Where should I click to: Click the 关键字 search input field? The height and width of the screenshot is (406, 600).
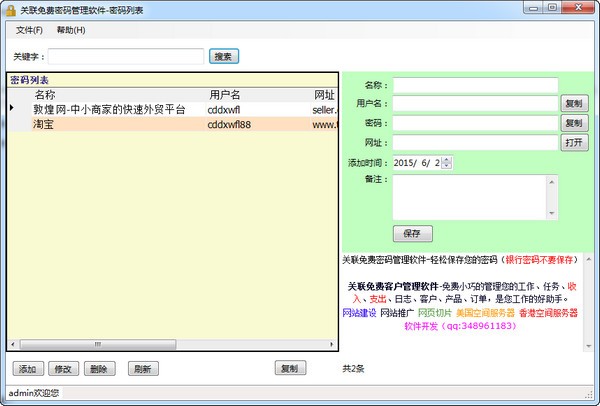coord(126,57)
